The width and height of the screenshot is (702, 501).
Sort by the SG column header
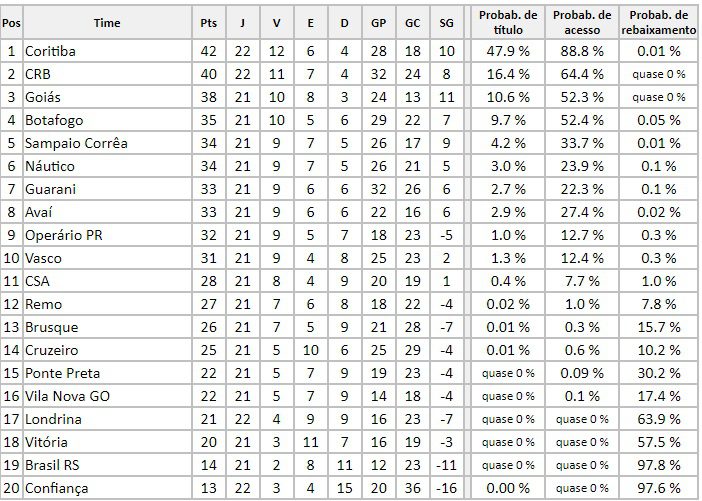pyautogui.click(x=447, y=21)
